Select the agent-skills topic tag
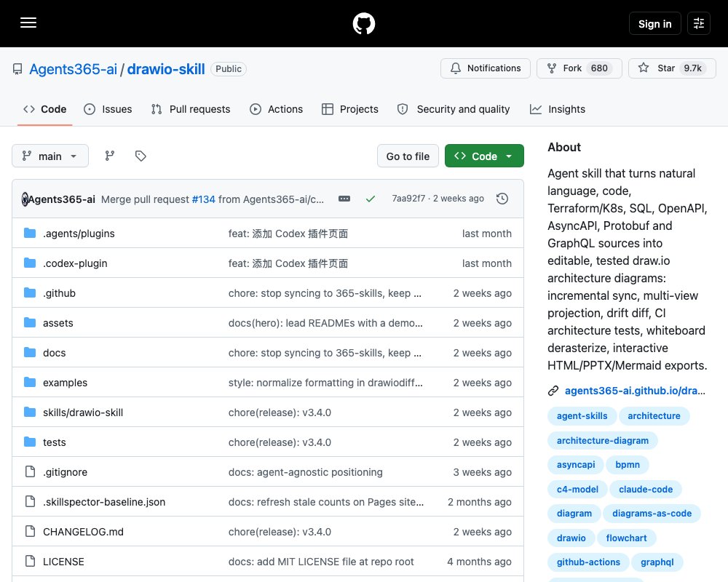Viewport: 728px width, 582px height. (x=582, y=416)
